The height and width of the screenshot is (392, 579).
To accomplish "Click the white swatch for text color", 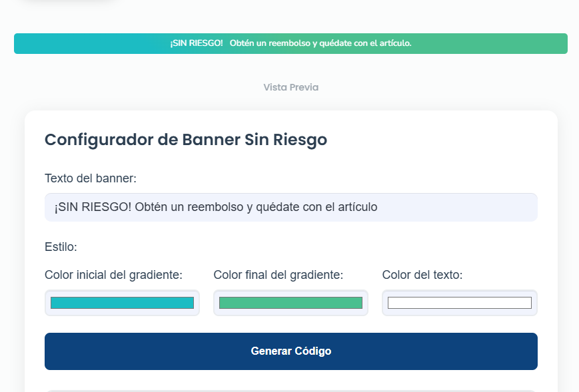I will (x=459, y=303).
